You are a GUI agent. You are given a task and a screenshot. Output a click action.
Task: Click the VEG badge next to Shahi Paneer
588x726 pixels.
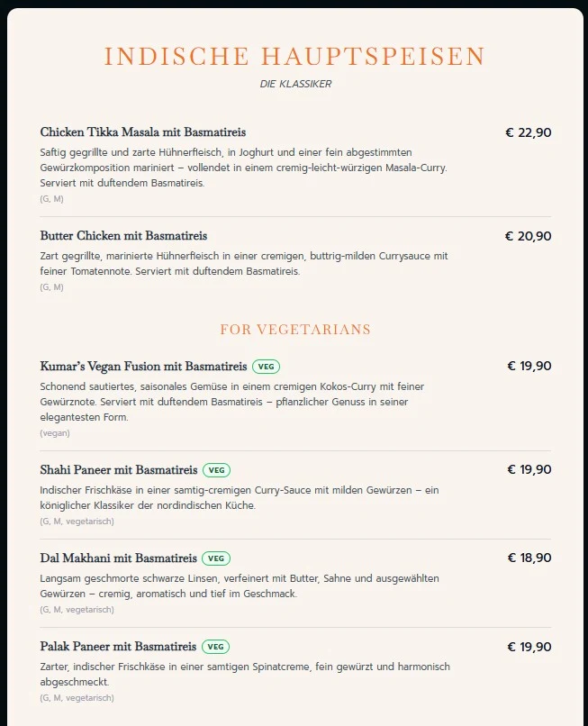tap(216, 470)
